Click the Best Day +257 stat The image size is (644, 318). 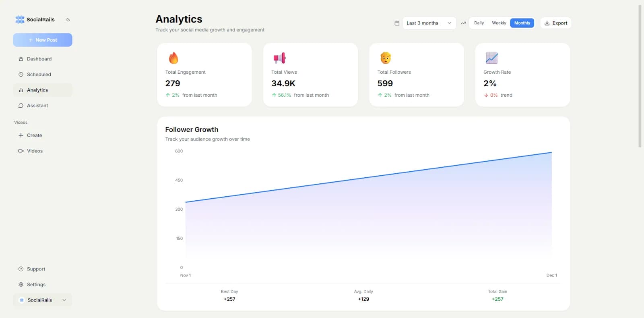pyautogui.click(x=229, y=295)
